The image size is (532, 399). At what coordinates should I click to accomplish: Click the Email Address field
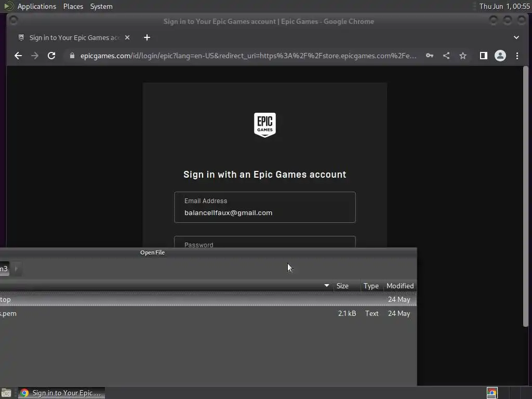pos(264,207)
